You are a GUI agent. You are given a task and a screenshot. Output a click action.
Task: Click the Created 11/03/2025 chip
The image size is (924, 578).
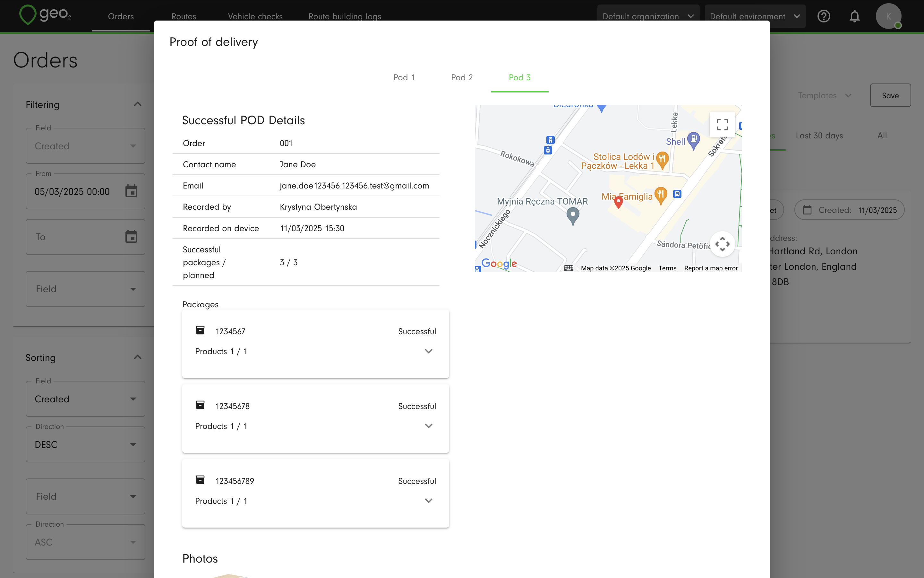pos(849,210)
